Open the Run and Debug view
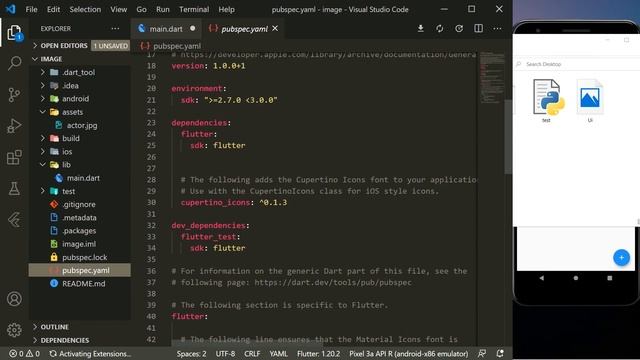640x360 pixels. click(x=14, y=126)
